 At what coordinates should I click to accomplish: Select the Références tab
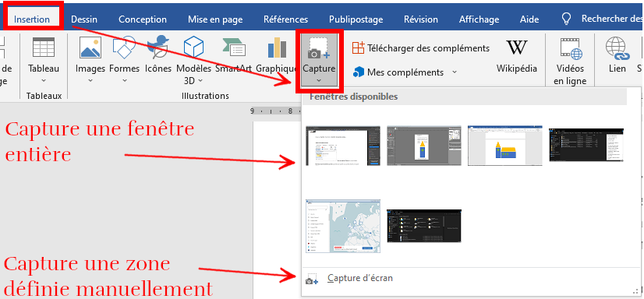pos(285,19)
